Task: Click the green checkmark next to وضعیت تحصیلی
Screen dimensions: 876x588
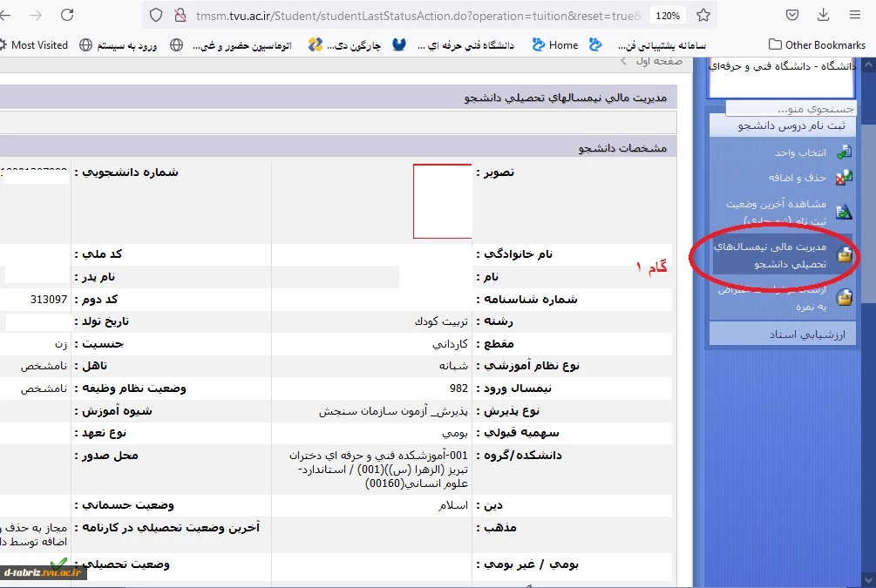Action: [x=58, y=563]
